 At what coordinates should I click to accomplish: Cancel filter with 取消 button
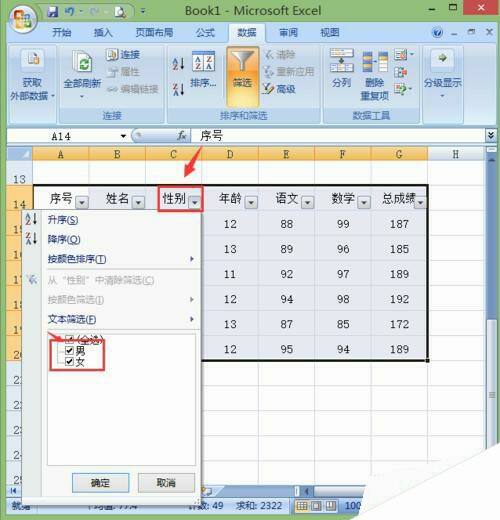click(x=166, y=483)
